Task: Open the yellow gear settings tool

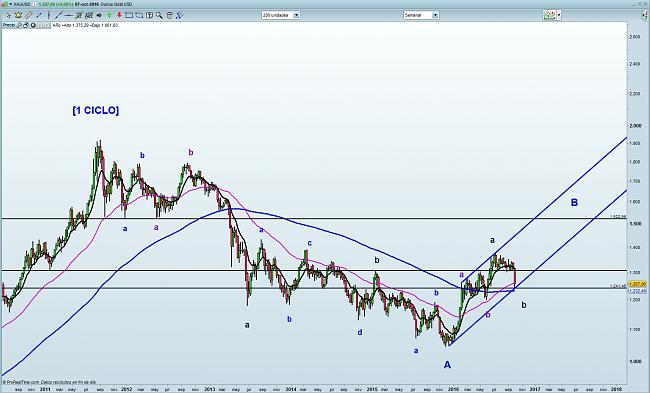Action: [x=18, y=15]
